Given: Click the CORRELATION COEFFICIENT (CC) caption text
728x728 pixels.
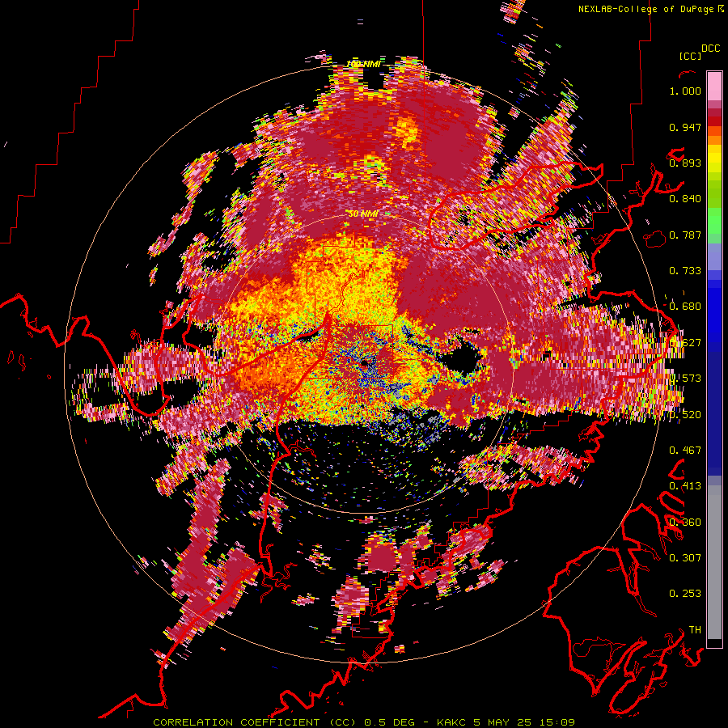Looking at the screenshot, I should pyautogui.click(x=255, y=722).
